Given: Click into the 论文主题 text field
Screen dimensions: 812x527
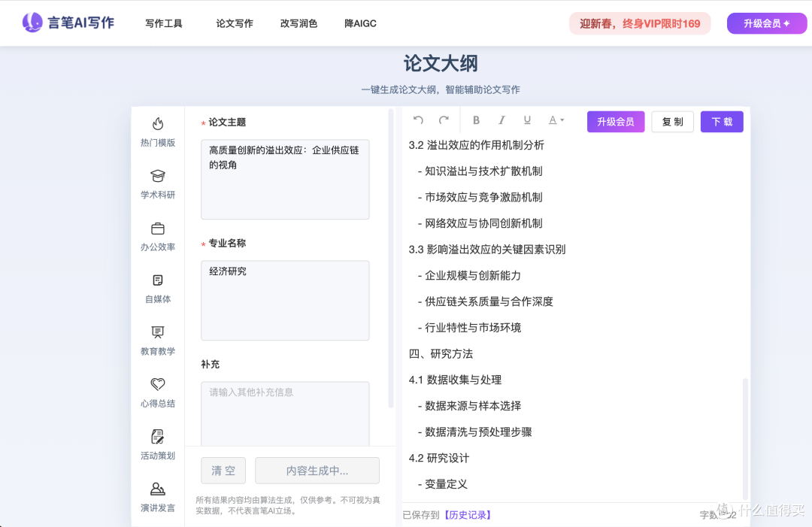Looking at the screenshot, I should 286,179.
